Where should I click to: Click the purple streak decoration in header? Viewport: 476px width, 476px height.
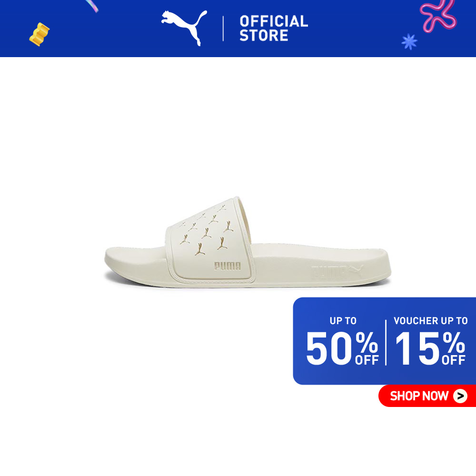(92, 6)
